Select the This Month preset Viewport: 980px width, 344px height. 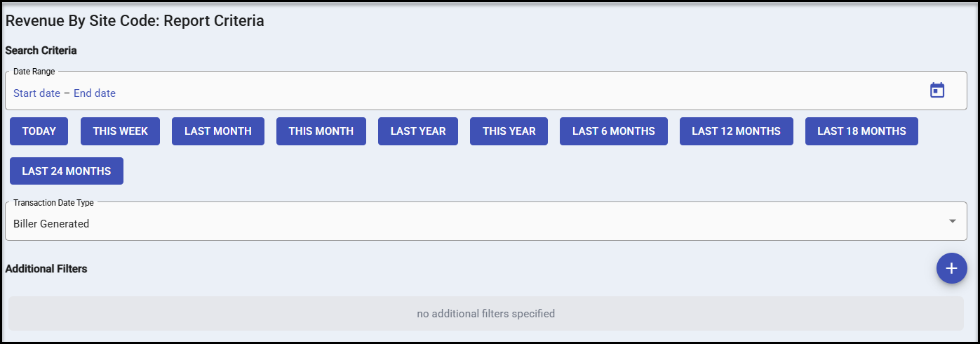point(321,131)
